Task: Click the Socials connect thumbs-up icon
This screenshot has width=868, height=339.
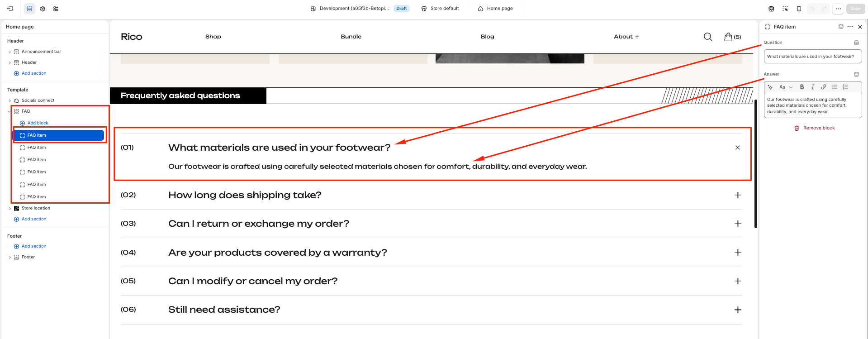Action: coord(17,100)
